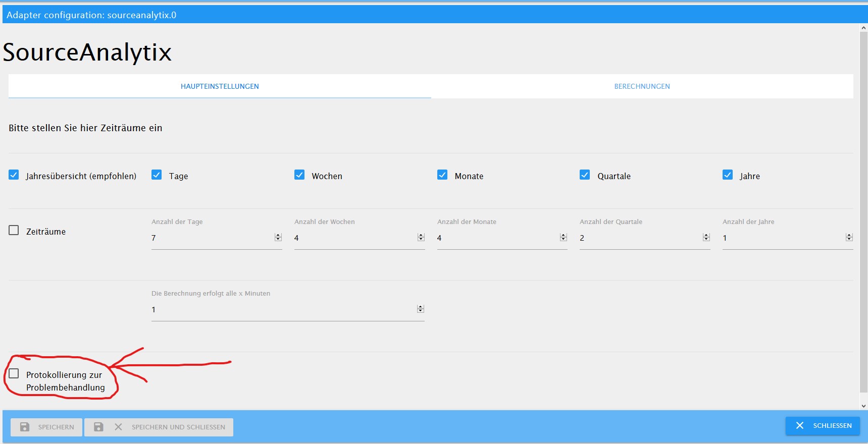Click the scrollbar down arrow
Screen dimensions: 868x444
pyautogui.click(x=863, y=406)
